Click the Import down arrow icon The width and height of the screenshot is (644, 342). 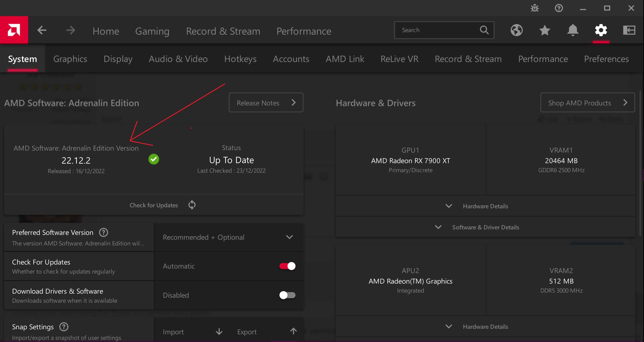coord(219,331)
